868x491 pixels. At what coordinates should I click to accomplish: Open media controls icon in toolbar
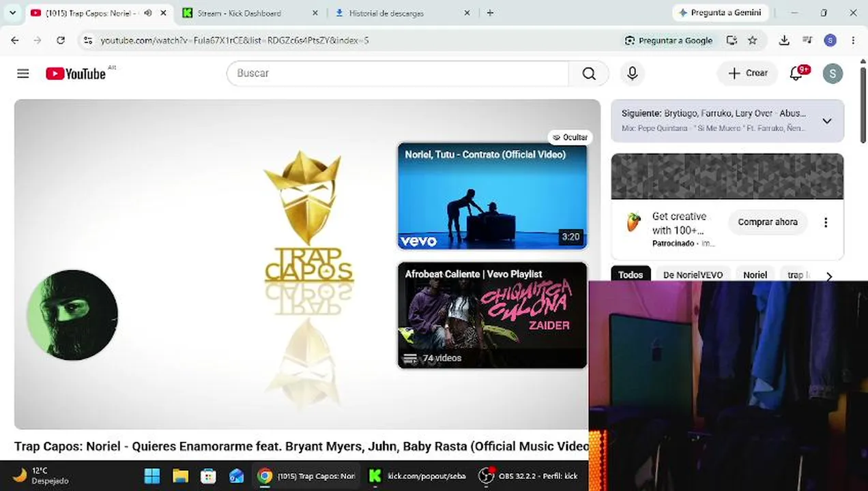pyautogui.click(x=807, y=40)
